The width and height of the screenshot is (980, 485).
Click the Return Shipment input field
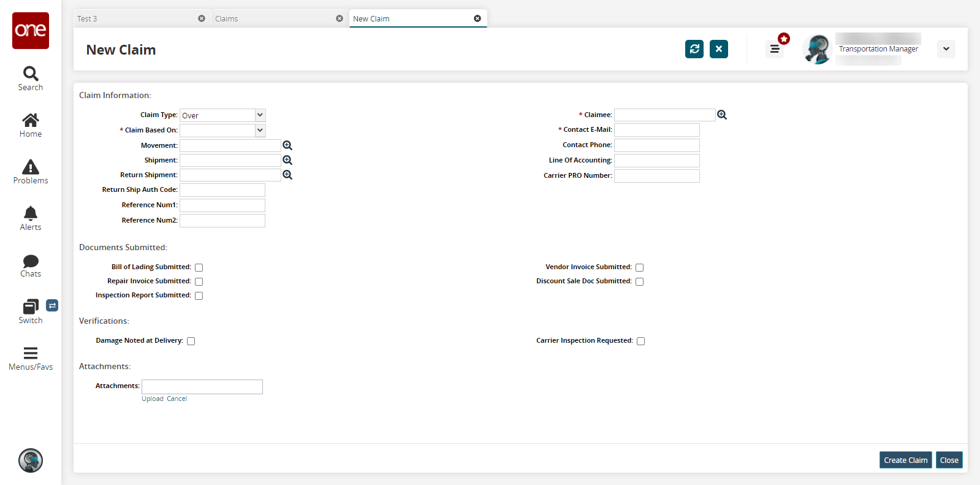(230, 175)
